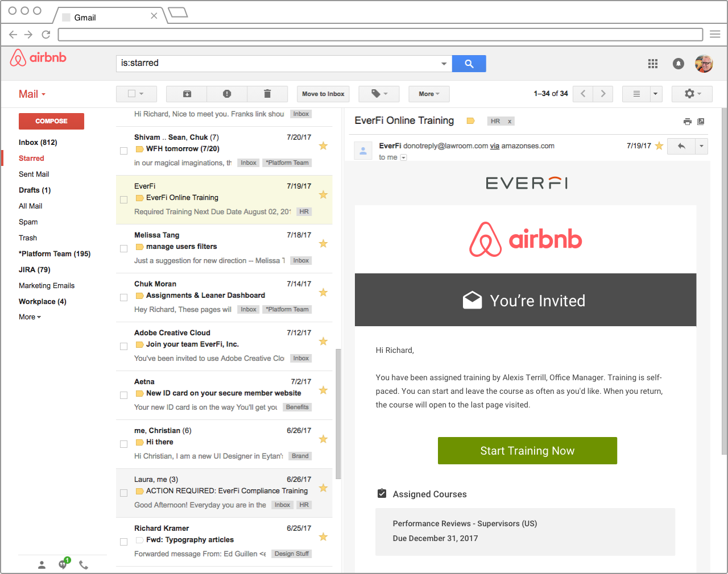Open the reply options dropdown arrow

pyautogui.click(x=701, y=146)
